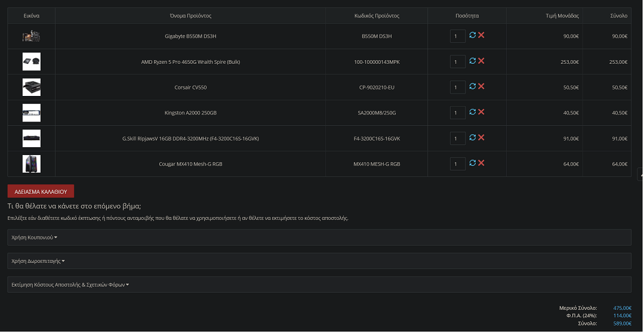Expand Εκτίμηση Κόστους Αποστολής & Σχετικών Φόρων
Image resolution: width=644 pixels, height=332 pixels.
pyautogui.click(x=319, y=284)
